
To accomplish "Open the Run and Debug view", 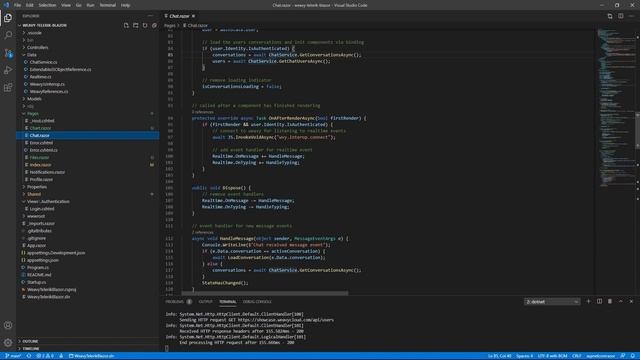I will click(8, 70).
